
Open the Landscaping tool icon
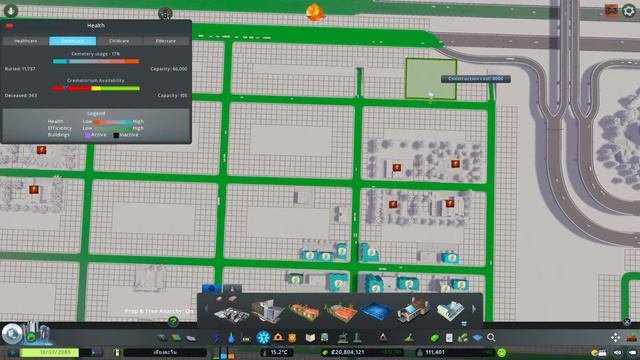pyautogui.click(x=409, y=338)
